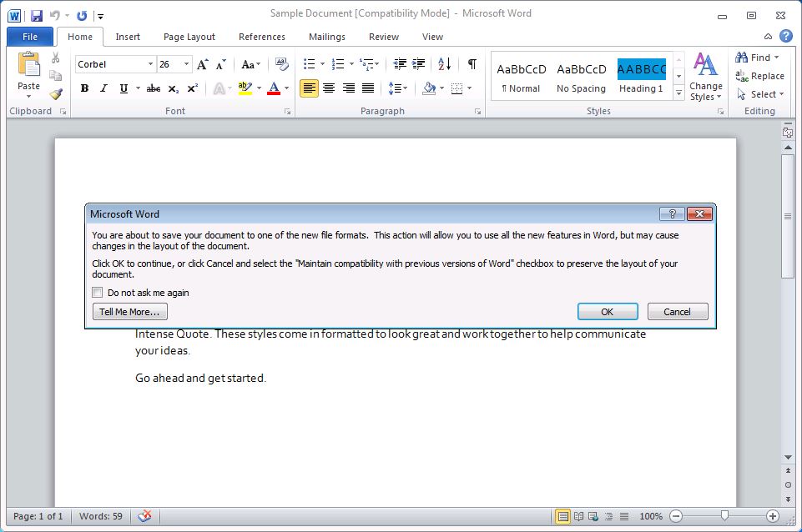Click the Undo icon in title bar
Screen dimensions: 802x532
(55, 16)
